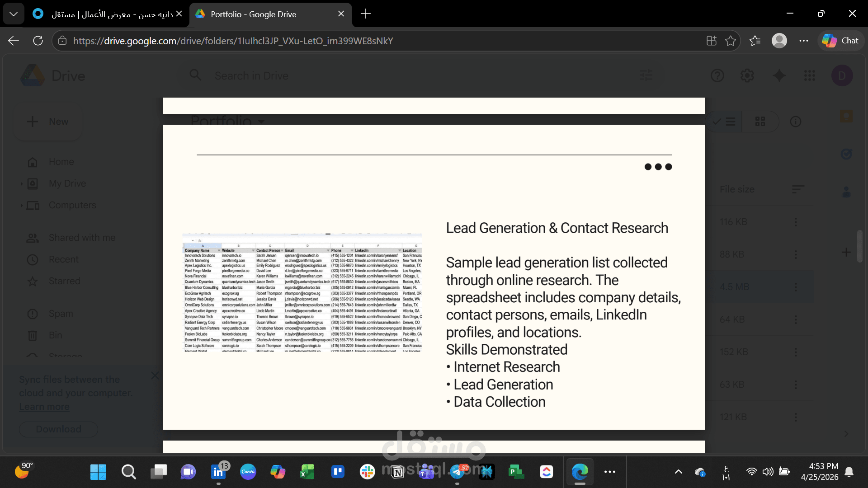
Task: Sort by File size column header
Action: pyautogui.click(x=737, y=189)
